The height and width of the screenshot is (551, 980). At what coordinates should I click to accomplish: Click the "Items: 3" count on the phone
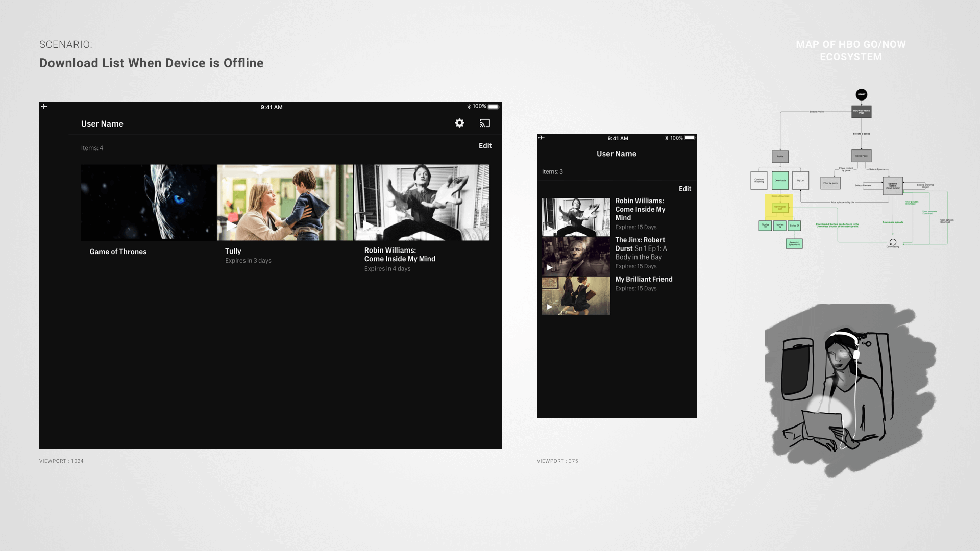tap(552, 172)
